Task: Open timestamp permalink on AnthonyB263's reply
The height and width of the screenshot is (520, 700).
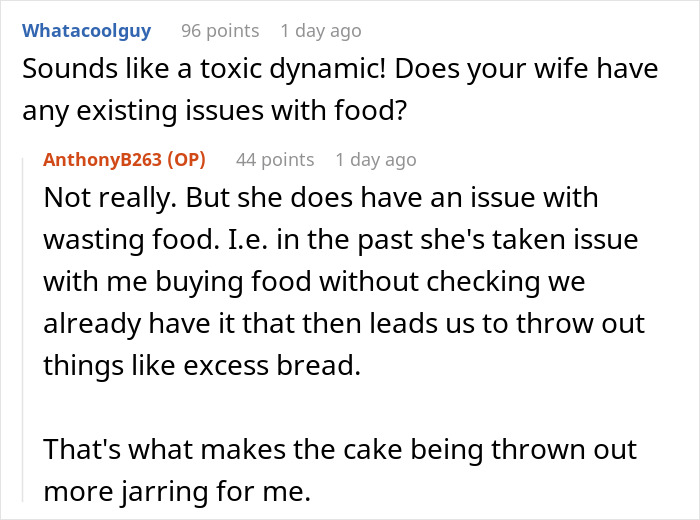Action: [376, 159]
